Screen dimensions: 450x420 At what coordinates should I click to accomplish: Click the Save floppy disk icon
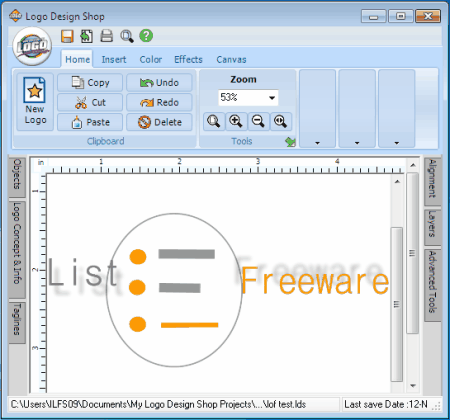point(67,36)
